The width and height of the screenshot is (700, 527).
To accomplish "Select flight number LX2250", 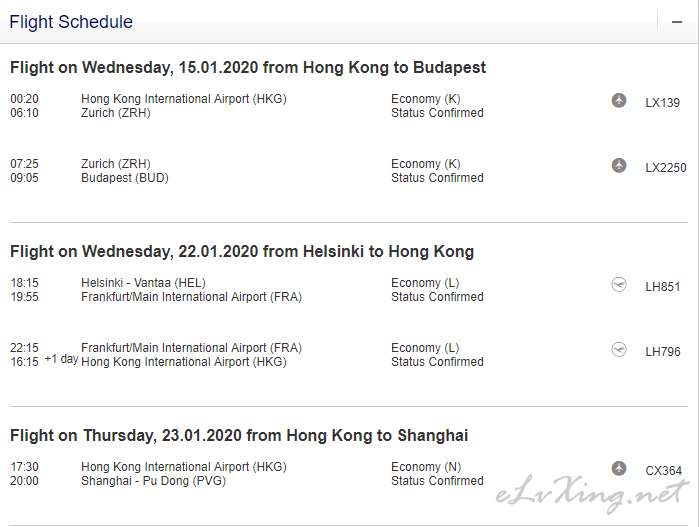I will (x=666, y=168).
